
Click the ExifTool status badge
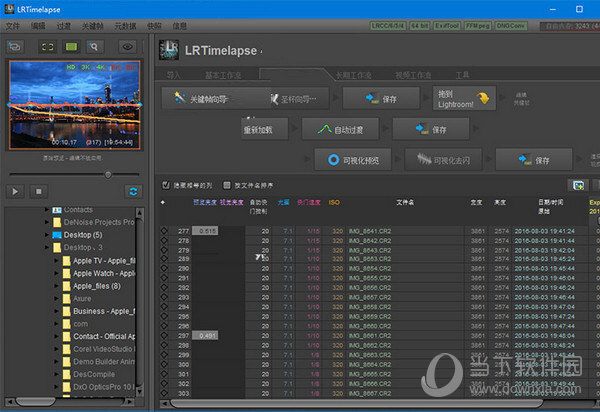tap(447, 26)
